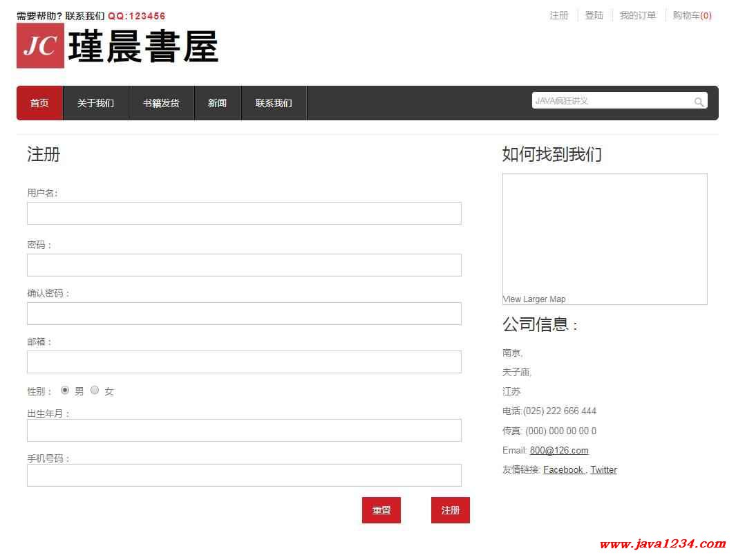736x560 pixels.
Task: Go to 关于我们 in the navigation bar
Action: point(95,103)
